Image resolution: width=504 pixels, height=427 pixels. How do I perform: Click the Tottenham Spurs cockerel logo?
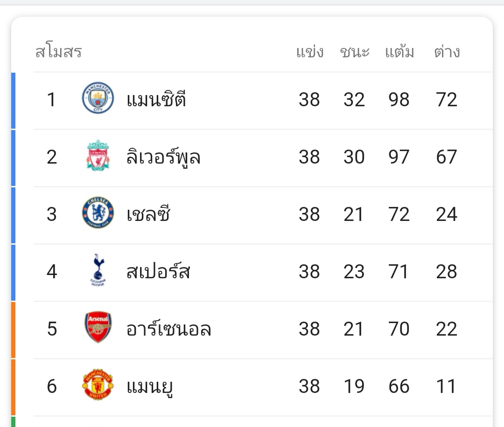click(x=98, y=270)
